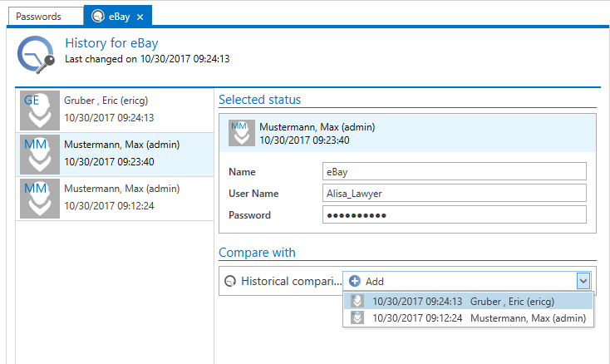
Task: Click Mustermann, Max (admin) in Selected status
Action: [317, 127]
